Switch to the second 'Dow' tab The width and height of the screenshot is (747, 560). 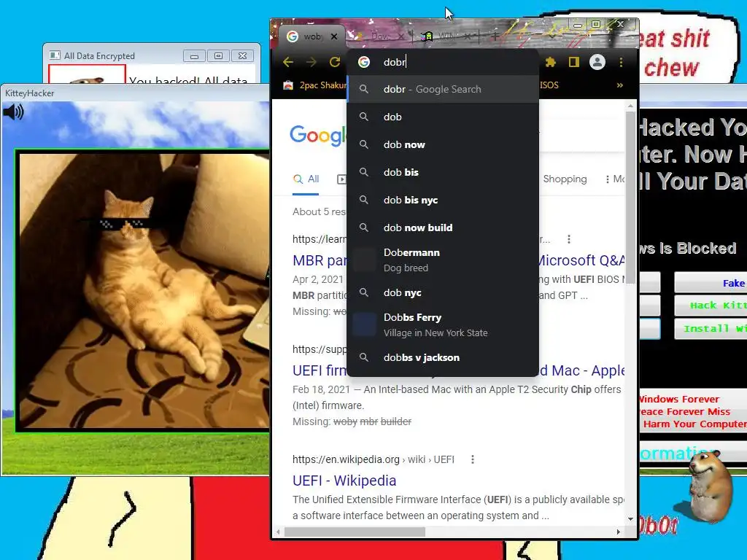pyautogui.click(x=379, y=36)
